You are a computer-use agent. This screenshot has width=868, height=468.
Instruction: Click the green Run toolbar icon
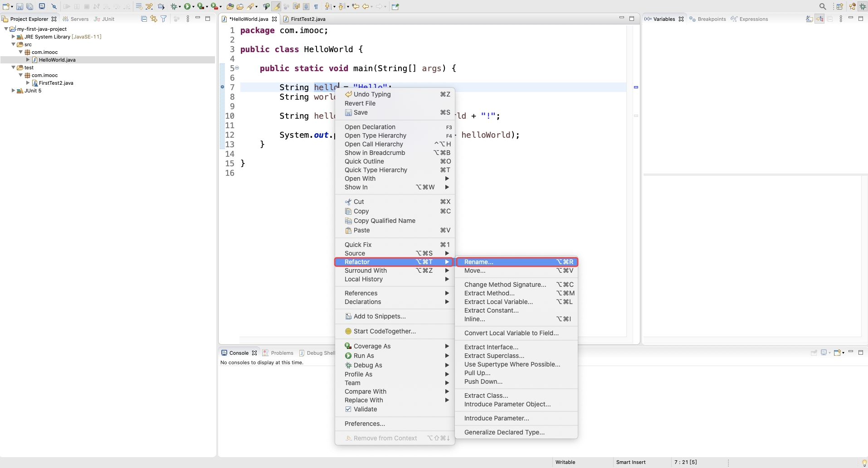pos(187,6)
